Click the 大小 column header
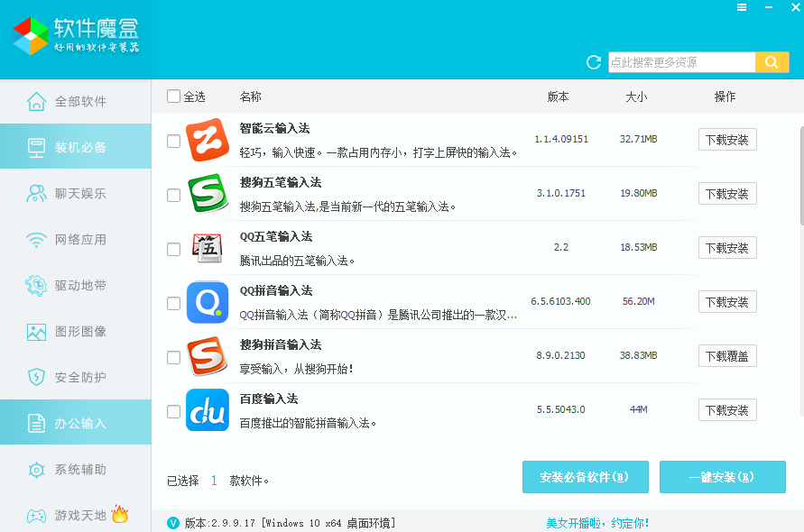The height and width of the screenshot is (532, 804). (636, 96)
